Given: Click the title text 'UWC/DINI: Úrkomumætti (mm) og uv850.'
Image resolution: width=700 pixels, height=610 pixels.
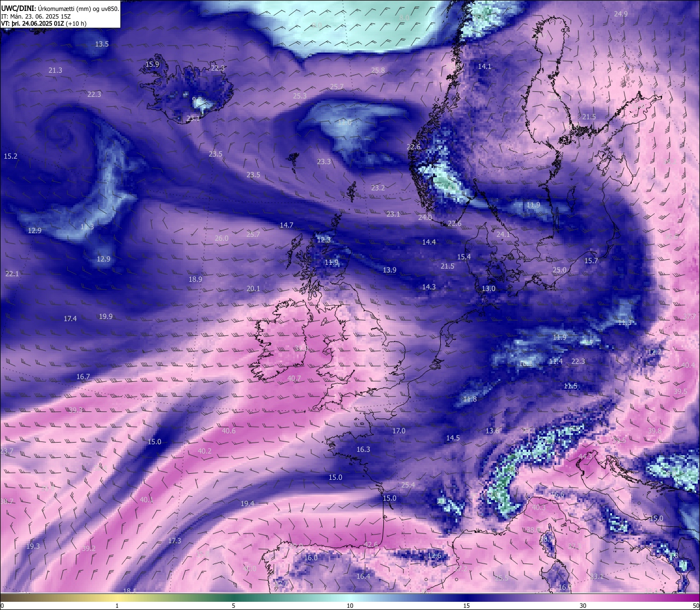Looking at the screenshot, I should click(x=60, y=9).
